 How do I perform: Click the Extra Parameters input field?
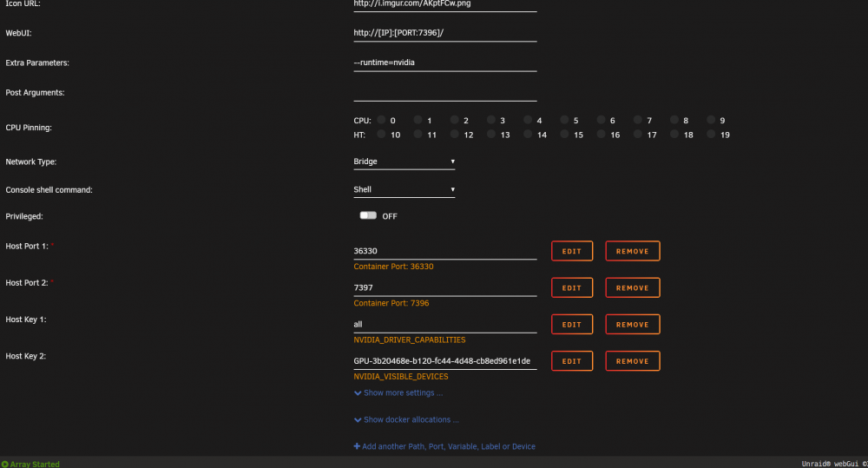point(445,63)
